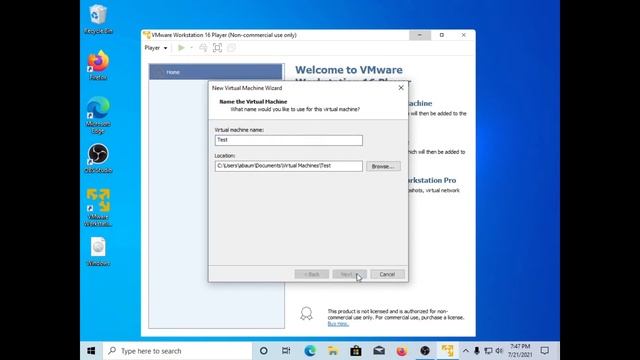Image resolution: width=640 pixels, height=360 pixels.
Task: Click the Virtual machine name field
Action: [289, 140]
